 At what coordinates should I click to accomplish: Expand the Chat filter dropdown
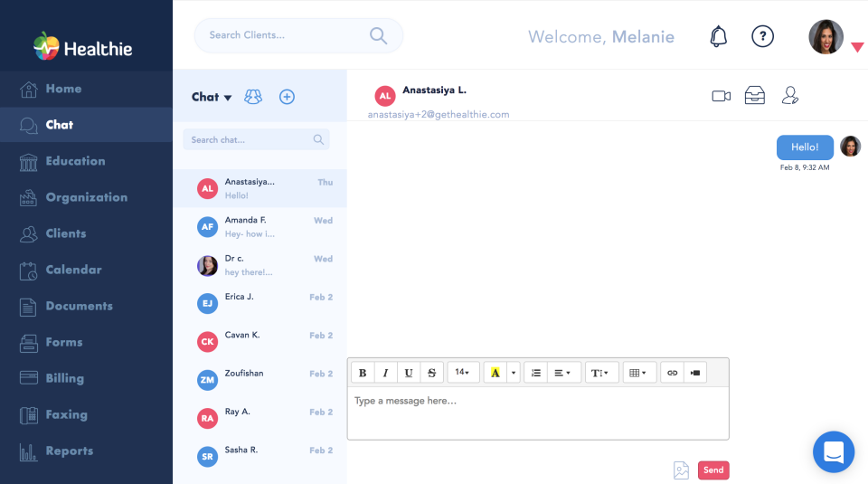click(x=212, y=97)
